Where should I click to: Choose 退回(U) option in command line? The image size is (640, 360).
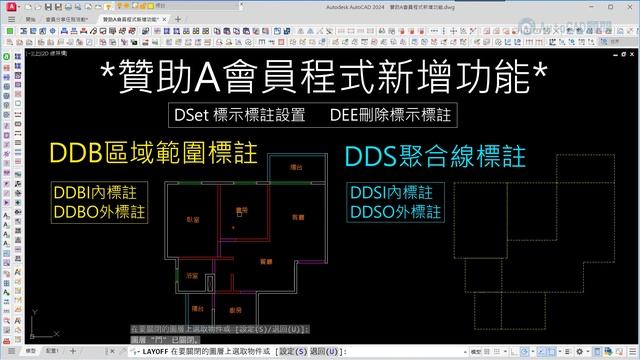324,351
